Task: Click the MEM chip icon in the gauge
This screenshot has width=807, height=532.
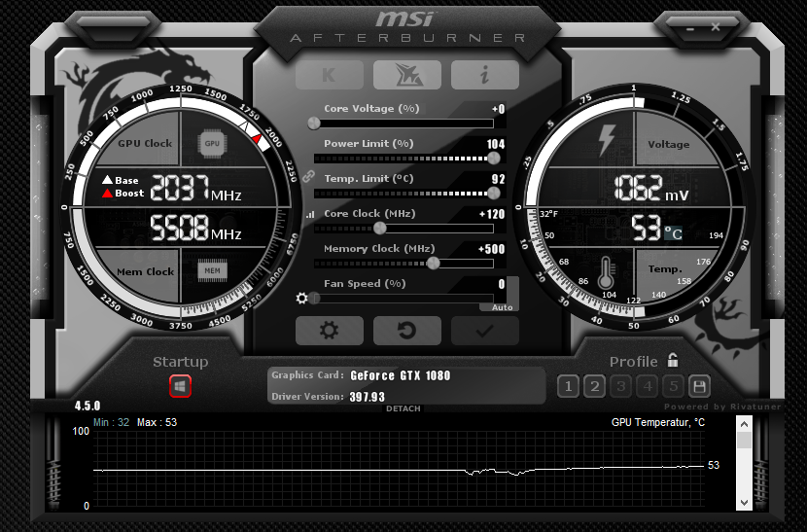Action: click(x=212, y=270)
